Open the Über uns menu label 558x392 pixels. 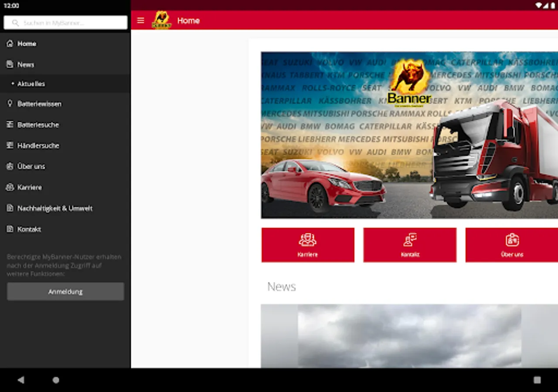pos(31,166)
